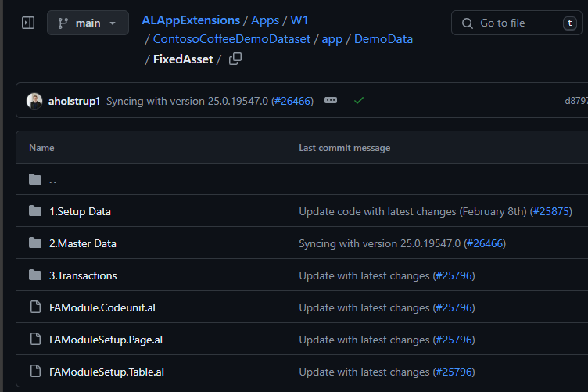The height and width of the screenshot is (392, 588).
Task: Click the folder icon next to 3.Transactions
Action: point(35,275)
